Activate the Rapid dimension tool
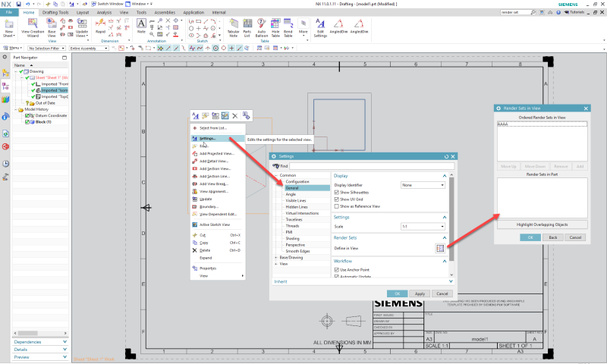This screenshot has width=607, height=364. pos(100,27)
